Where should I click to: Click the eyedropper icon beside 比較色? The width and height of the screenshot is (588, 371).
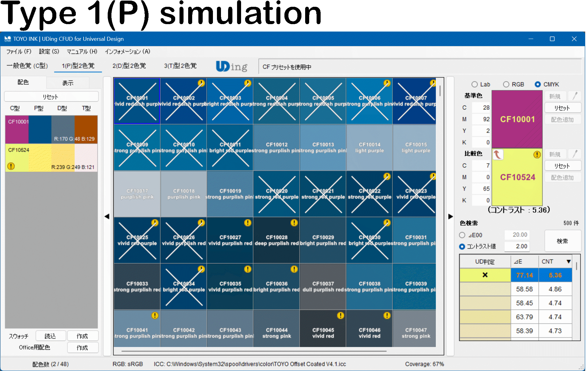point(575,154)
